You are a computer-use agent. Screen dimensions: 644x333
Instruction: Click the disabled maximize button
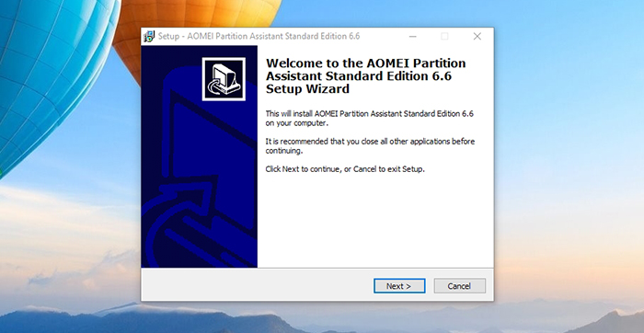tap(444, 36)
